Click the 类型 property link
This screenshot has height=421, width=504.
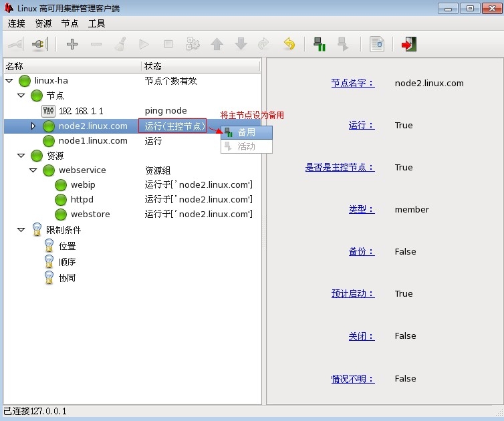362,210
